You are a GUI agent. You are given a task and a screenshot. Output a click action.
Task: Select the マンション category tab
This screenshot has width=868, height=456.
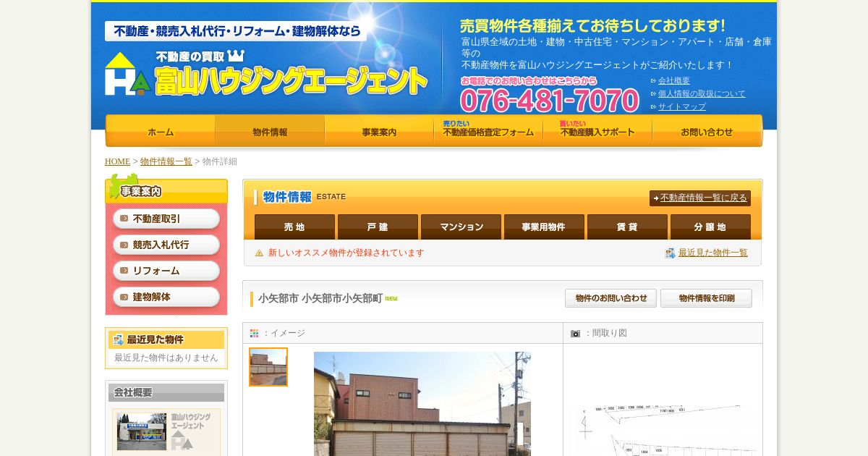coord(461,227)
